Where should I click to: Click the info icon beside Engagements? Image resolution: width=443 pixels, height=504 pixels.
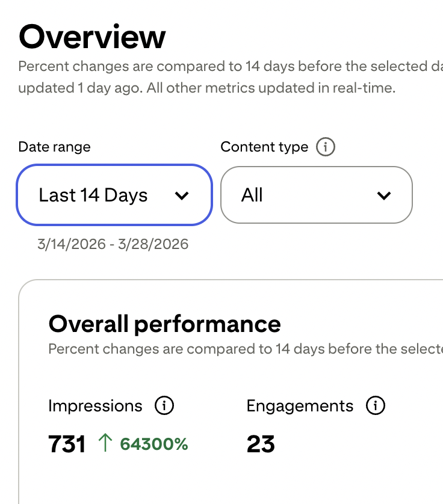(375, 405)
